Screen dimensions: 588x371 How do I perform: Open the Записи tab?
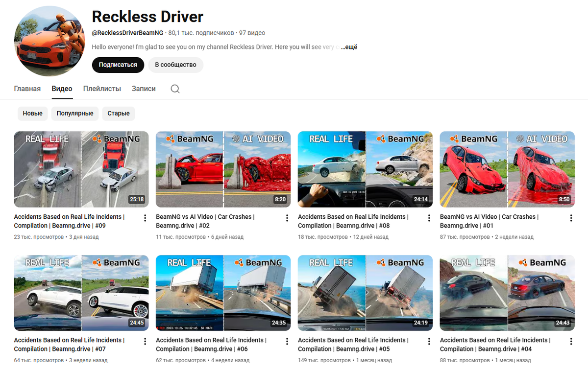(143, 89)
